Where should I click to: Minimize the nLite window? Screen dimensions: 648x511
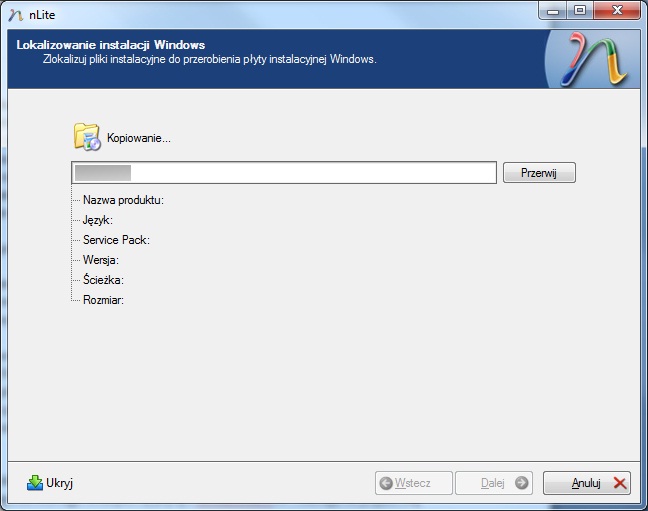click(x=553, y=10)
